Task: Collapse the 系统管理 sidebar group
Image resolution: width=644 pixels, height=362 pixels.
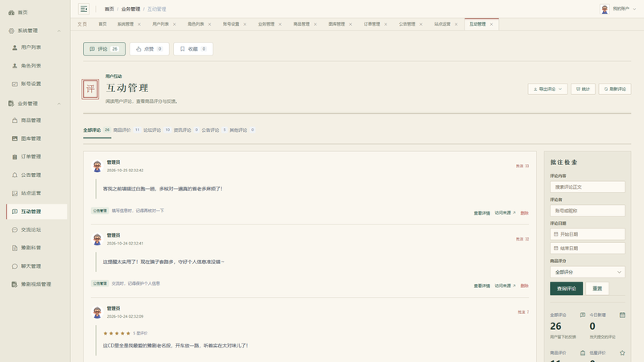Action: point(59,31)
